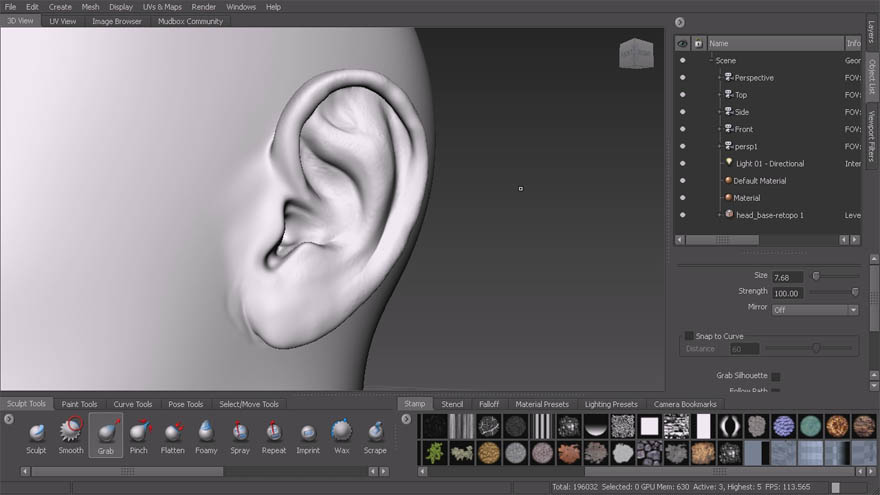Open the File menu
The image size is (880, 495).
(x=10, y=7)
